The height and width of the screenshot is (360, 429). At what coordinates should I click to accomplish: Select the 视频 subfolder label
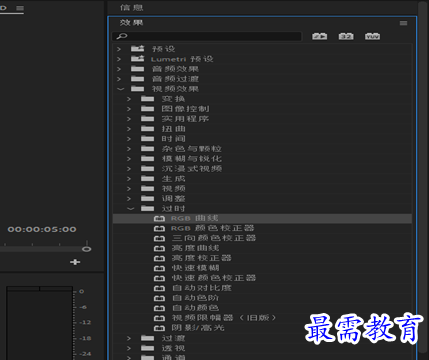pyautogui.click(x=173, y=189)
